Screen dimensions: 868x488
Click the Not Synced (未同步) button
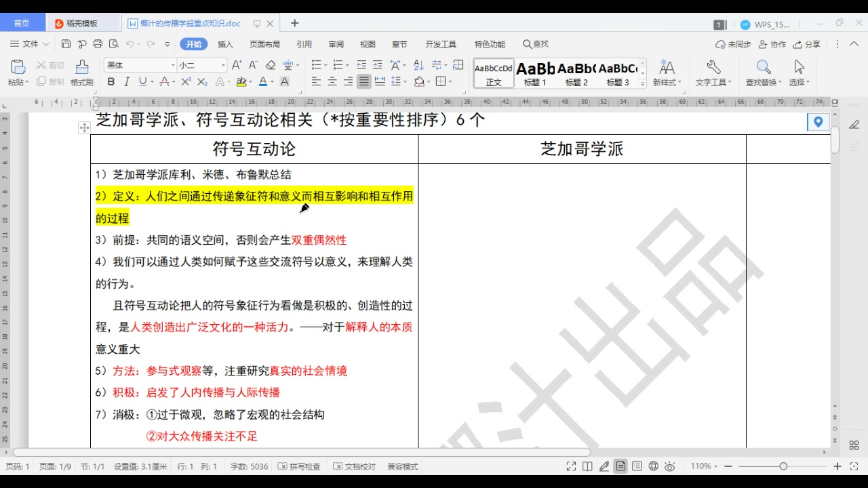pos(733,44)
